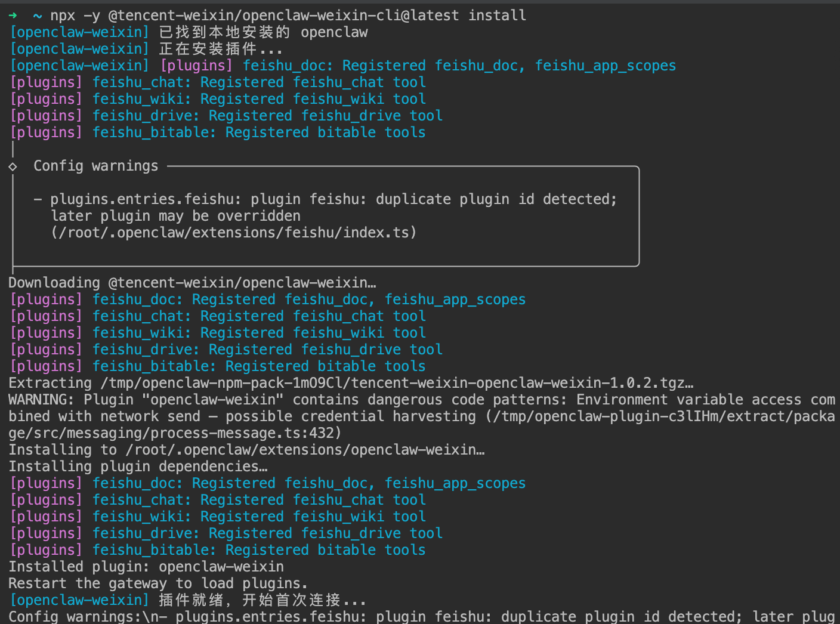The image size is (840, 624).
Task: Click 'Installing to /root/.openclaw/extensions/openclaw-weixin…'
Action: tap(246, 450)
